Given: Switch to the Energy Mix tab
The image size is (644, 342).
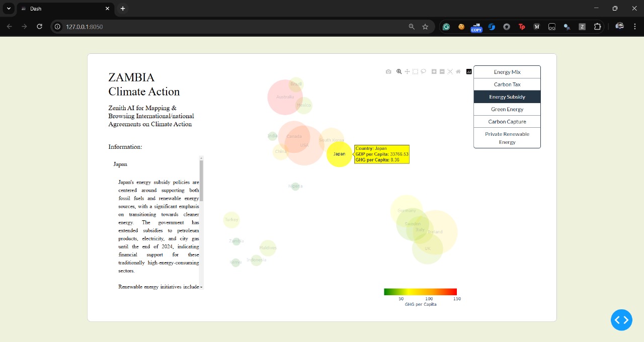Looking at the screenshot, I should click(507, 72).
